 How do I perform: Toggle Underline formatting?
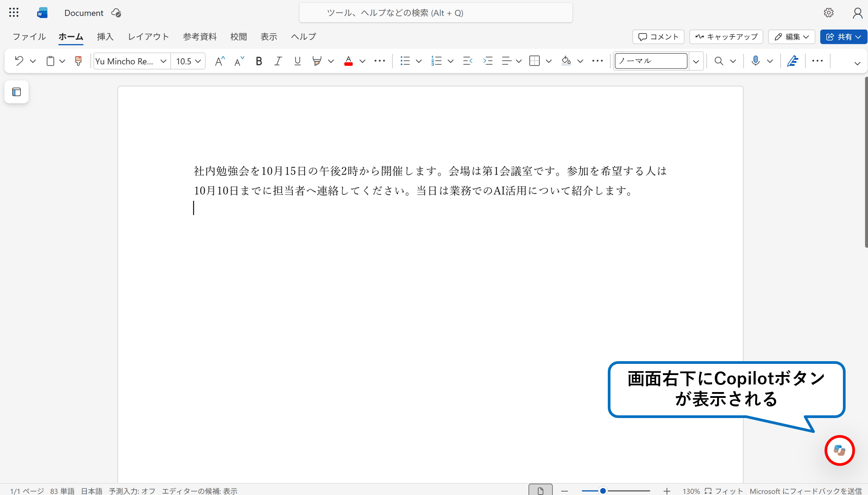tap(297, 61)
